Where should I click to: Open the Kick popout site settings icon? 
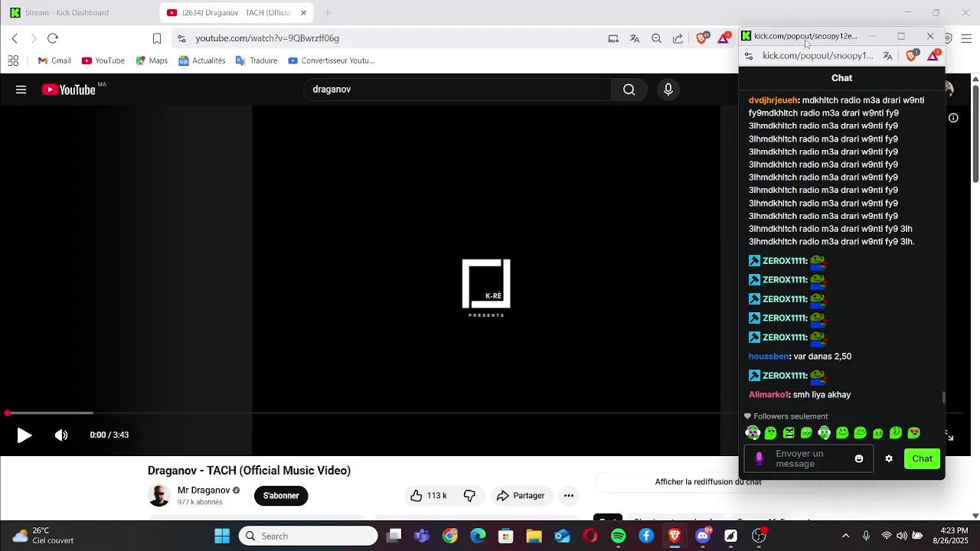[749, 56]
